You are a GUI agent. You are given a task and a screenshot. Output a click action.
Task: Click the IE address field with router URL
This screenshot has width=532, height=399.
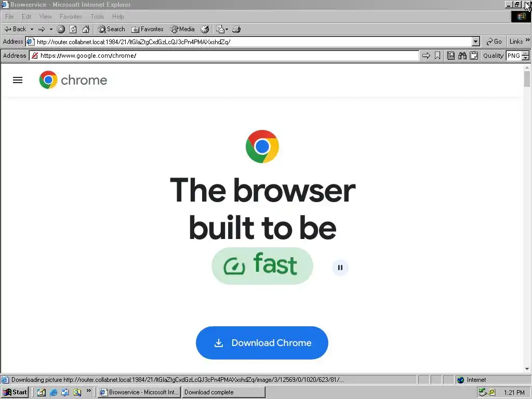(x=253, y=42)
